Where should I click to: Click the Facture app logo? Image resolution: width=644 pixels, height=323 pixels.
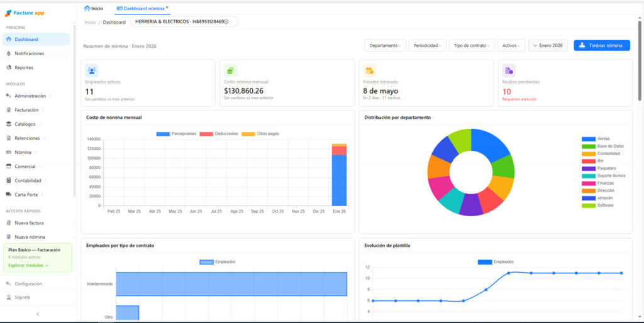coord(25,13)
